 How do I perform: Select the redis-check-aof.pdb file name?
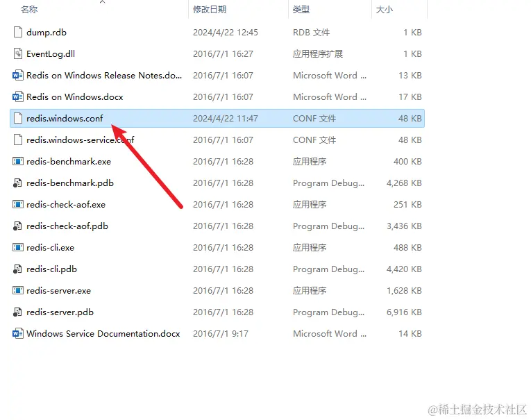coord(67,226)
